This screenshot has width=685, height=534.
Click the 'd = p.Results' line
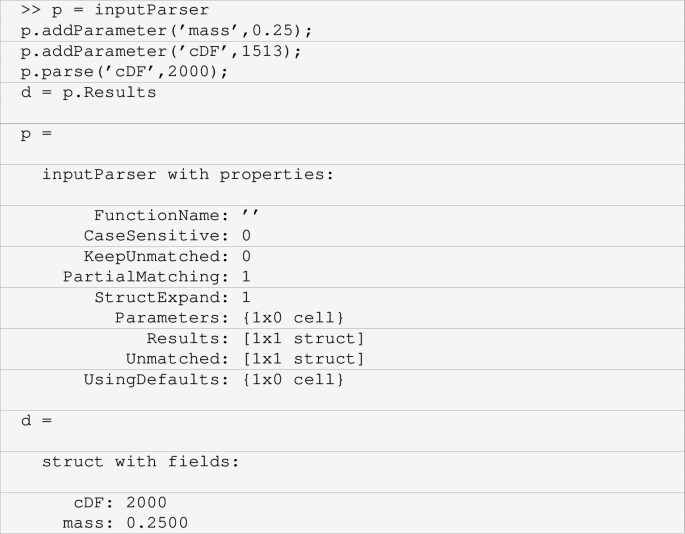(88, 92)
